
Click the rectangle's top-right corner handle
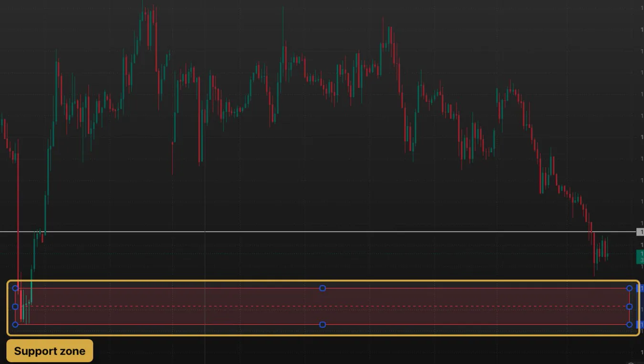click(x=629, y=288)
